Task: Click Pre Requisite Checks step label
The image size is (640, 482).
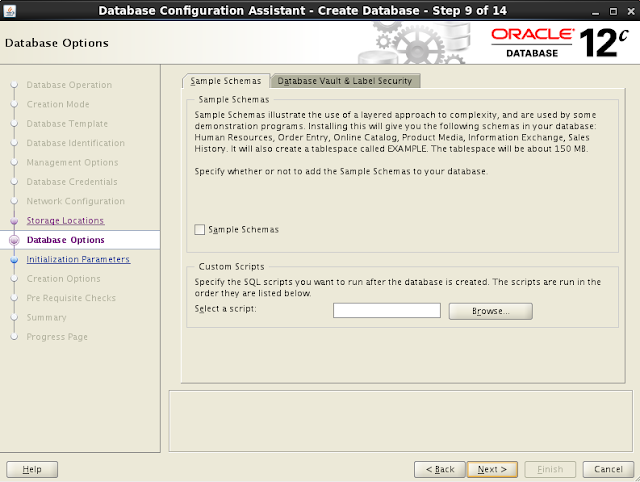Action: coord(71,298)
